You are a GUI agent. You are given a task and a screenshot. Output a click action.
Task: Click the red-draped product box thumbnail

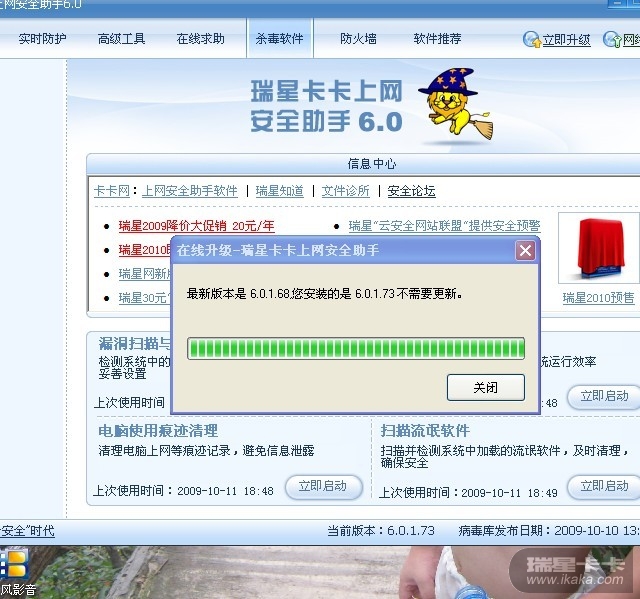(599, 248)
